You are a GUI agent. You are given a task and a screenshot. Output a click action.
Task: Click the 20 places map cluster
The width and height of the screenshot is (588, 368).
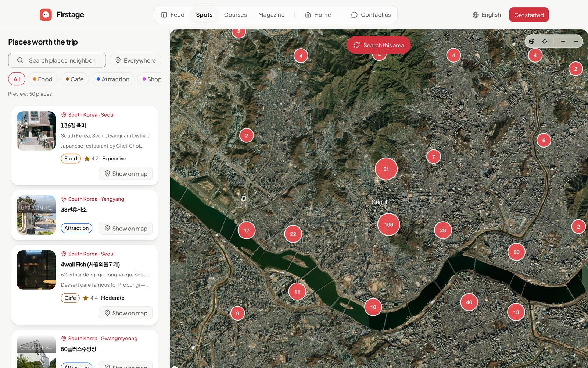click(516, 252)
